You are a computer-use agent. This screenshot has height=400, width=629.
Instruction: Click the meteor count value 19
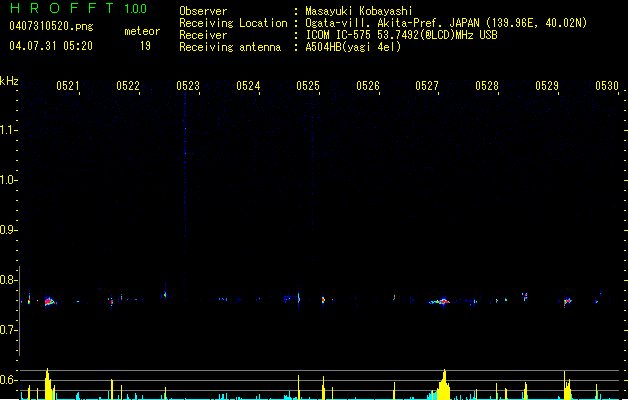(145, 46)
